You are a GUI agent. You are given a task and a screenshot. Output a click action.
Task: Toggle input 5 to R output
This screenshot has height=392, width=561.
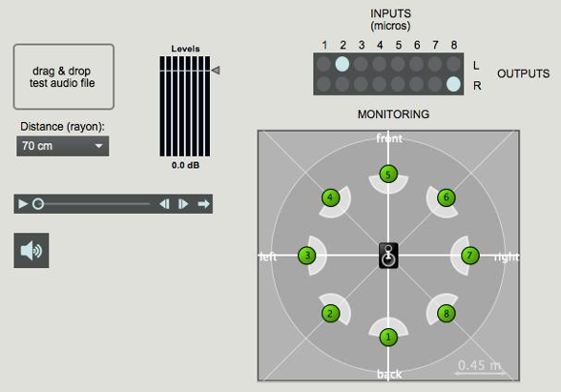[x=398, y=84]
